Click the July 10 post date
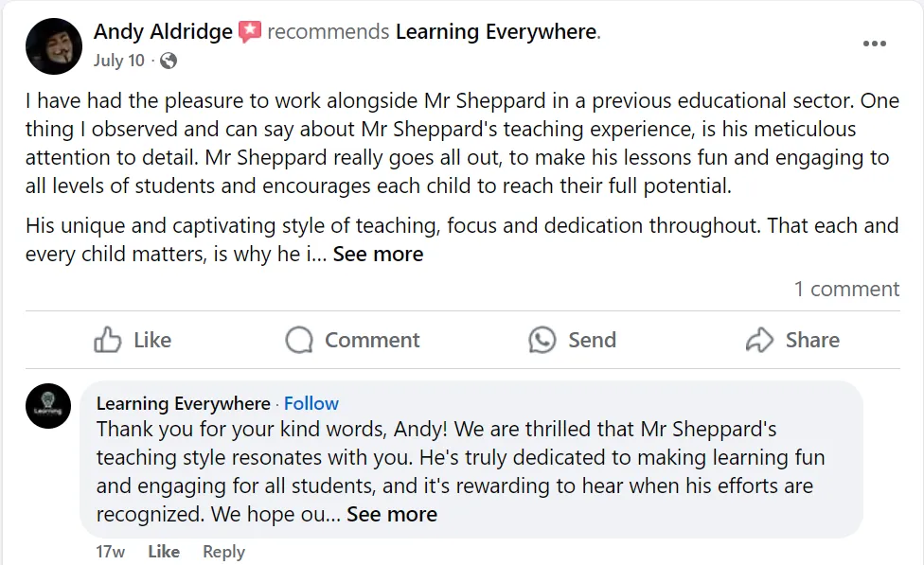The image size is (924, 565). (119, 61)
